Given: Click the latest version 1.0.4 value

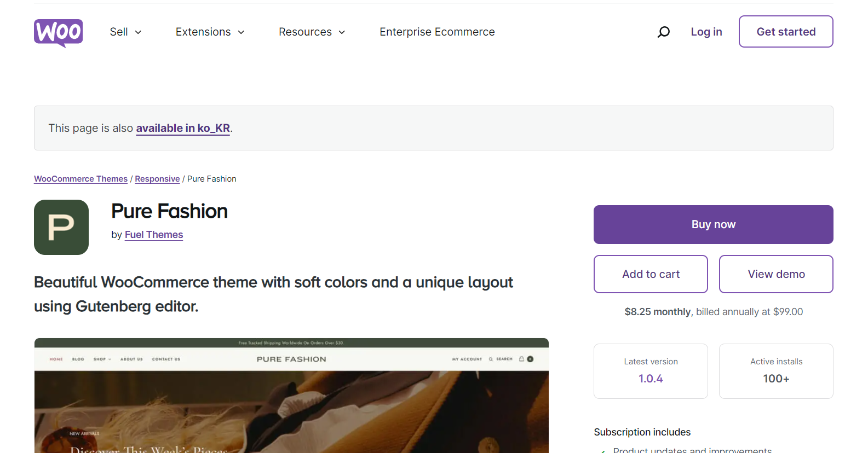Looking at the screenshot, I should pyautogui.click(x=651, y=379).
